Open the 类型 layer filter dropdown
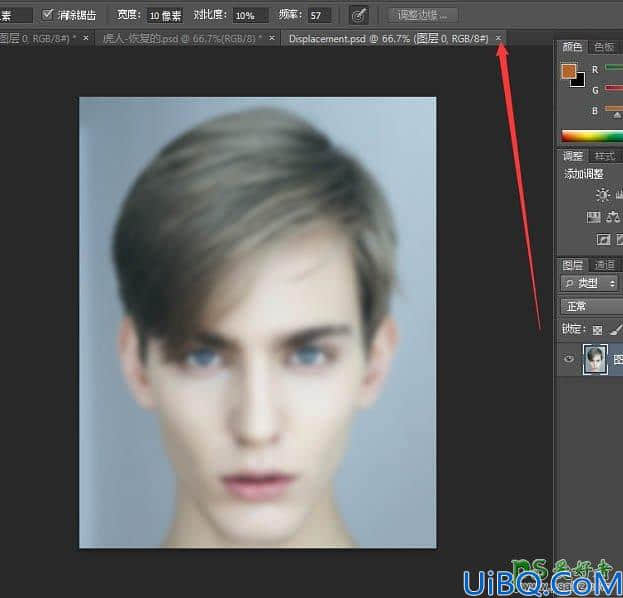Image resolution: width=623 pixels, height=598 pixels. coord(590,283)
